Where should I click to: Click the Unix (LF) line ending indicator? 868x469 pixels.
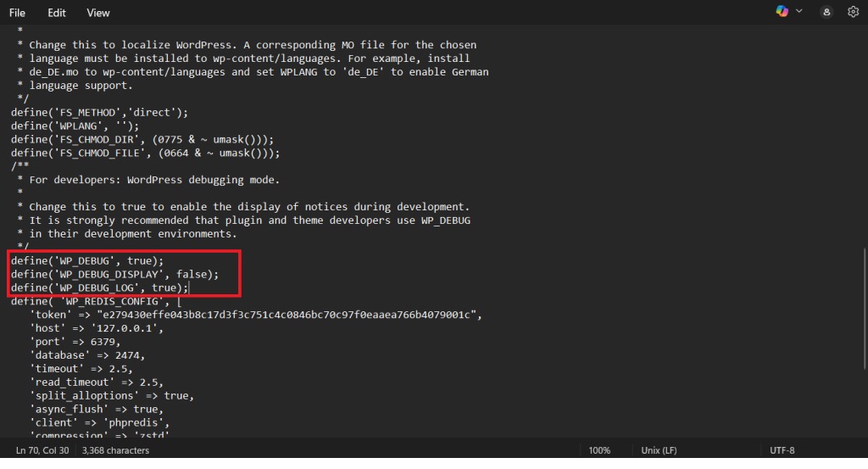tap(659, 450)
